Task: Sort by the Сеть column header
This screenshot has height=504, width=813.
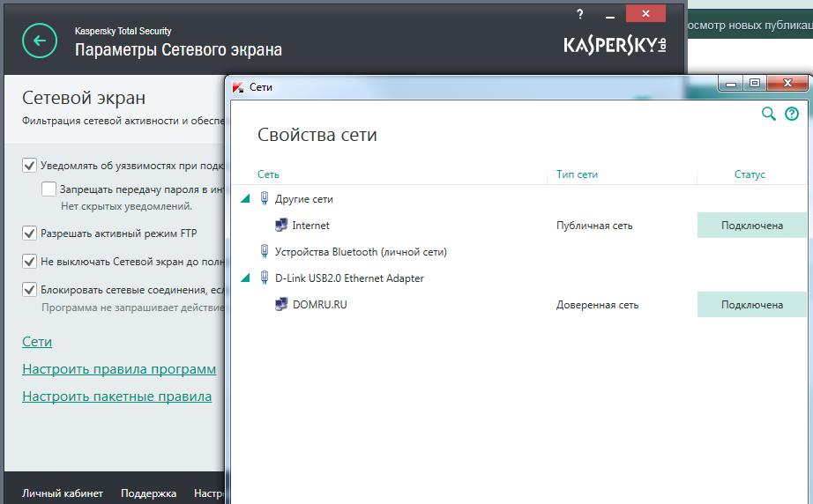Action: 268,174
